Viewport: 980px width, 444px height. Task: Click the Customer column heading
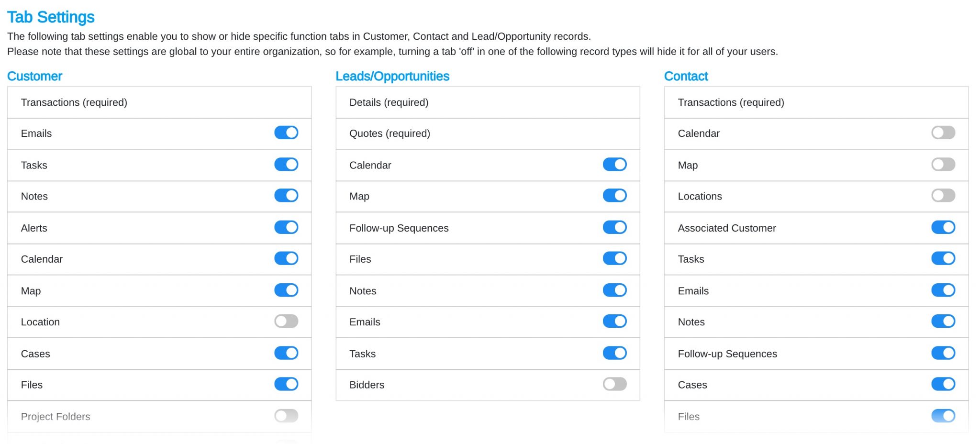click(x=34, y=76)
